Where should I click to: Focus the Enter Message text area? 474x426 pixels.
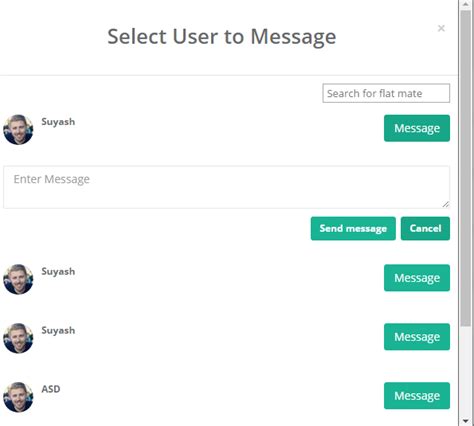226,187
